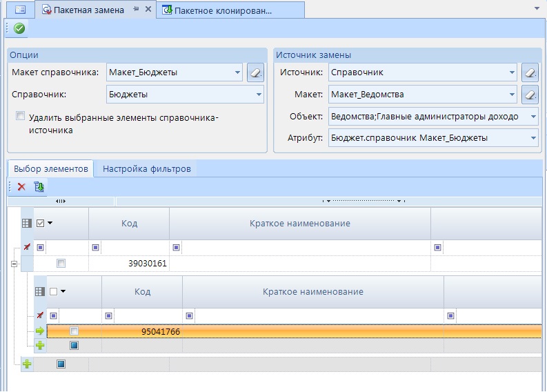Click the green plus in nested grid

tap(40, 345)
